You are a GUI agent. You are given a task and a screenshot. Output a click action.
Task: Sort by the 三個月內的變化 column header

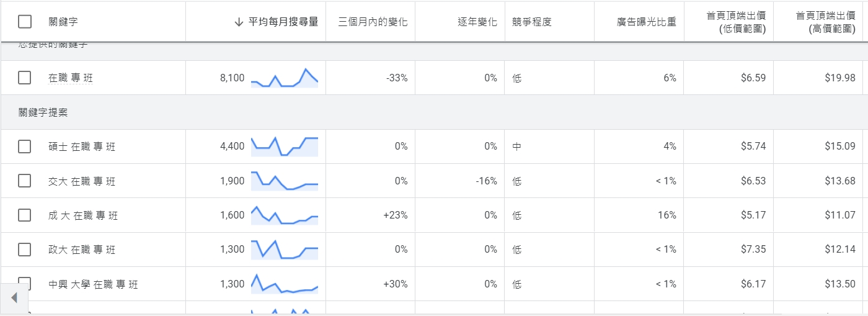373,22
